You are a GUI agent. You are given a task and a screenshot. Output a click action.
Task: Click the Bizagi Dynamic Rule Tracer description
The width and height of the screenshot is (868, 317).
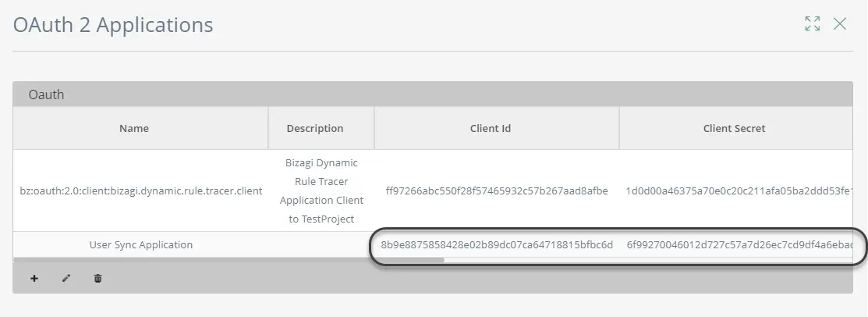click(x=321, y=191)
